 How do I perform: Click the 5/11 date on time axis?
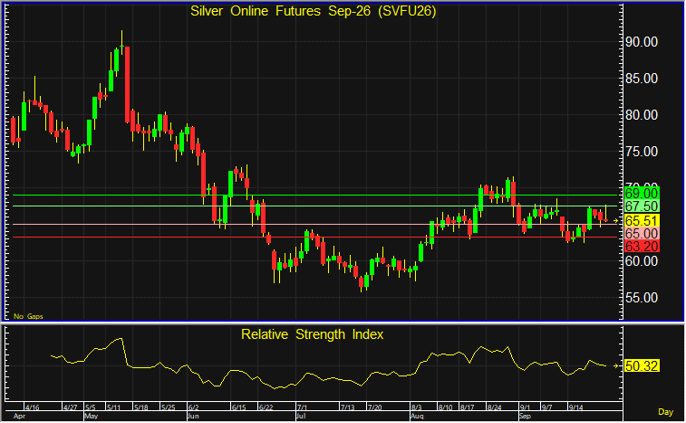click(114, 407)
